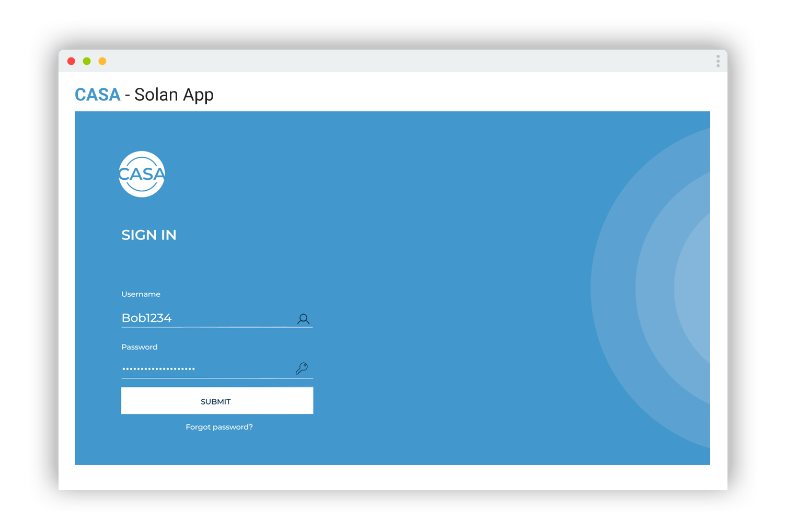Click the key icon in Password field
This screenshot has height=532, width=786.
point(302,368)
